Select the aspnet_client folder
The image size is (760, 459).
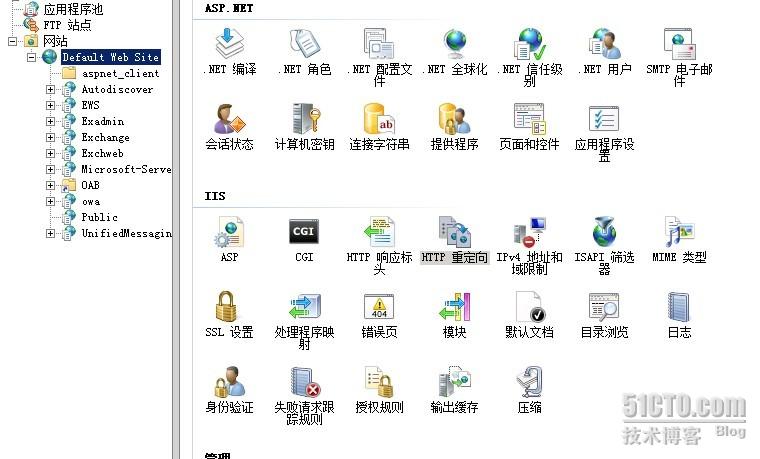(120, 73)
